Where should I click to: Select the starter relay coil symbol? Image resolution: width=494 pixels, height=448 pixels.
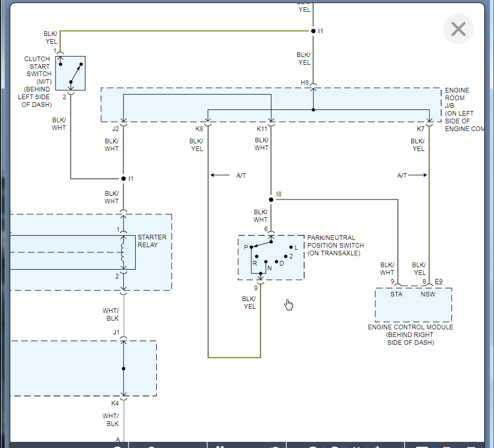tap(123, 252)
